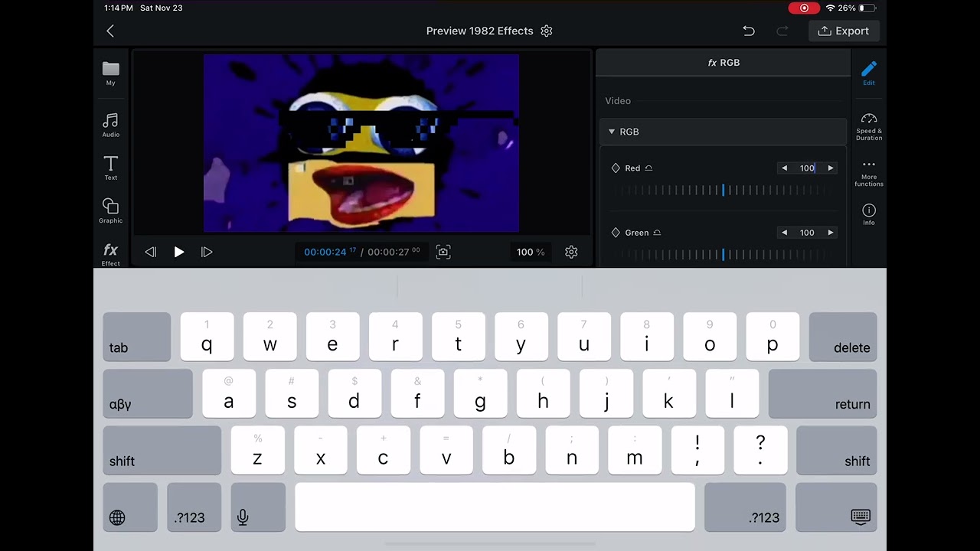This screenshot has height=551, width=980.
Task: Click the battery status icon
Action: coord(867,8)
